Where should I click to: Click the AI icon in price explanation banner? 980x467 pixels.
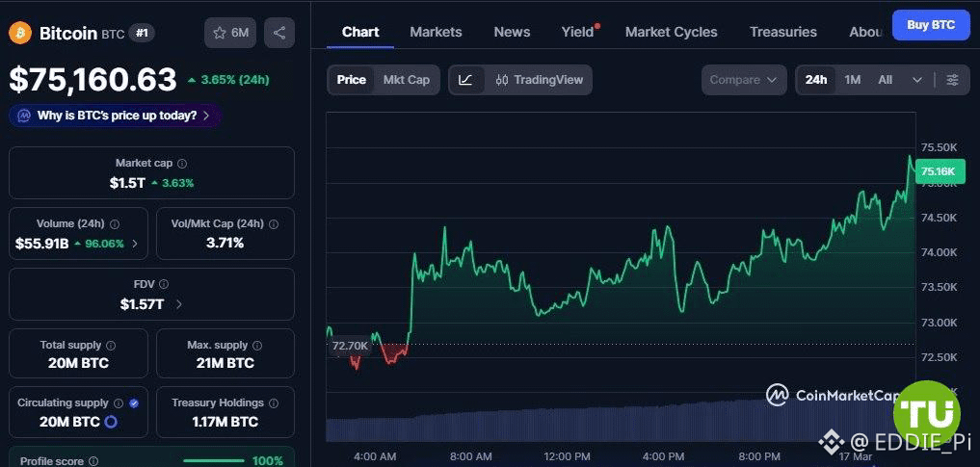point(24,116)
